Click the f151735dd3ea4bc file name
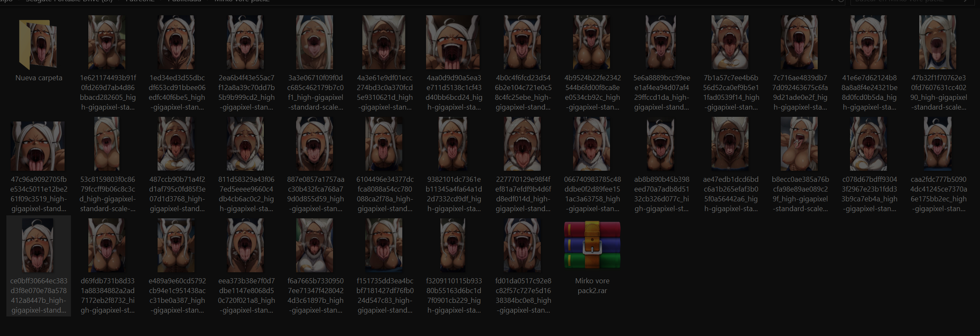 (384, 296)
